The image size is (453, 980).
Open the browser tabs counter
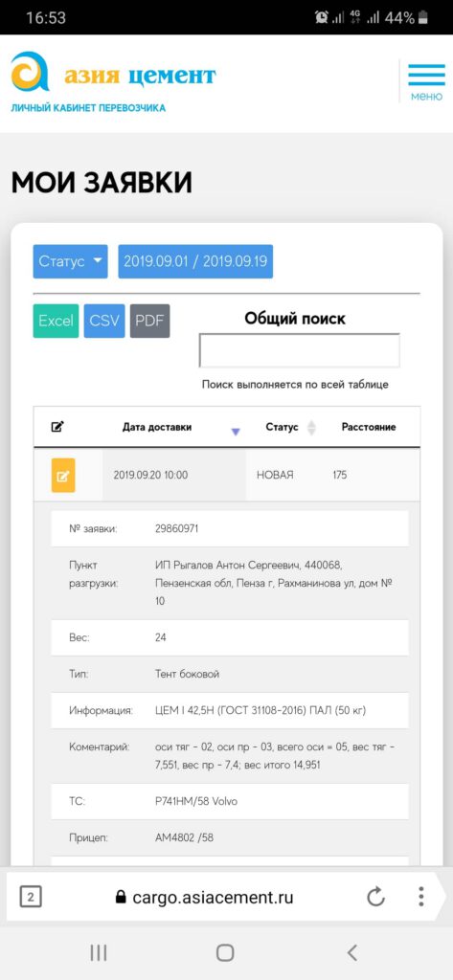31,898
